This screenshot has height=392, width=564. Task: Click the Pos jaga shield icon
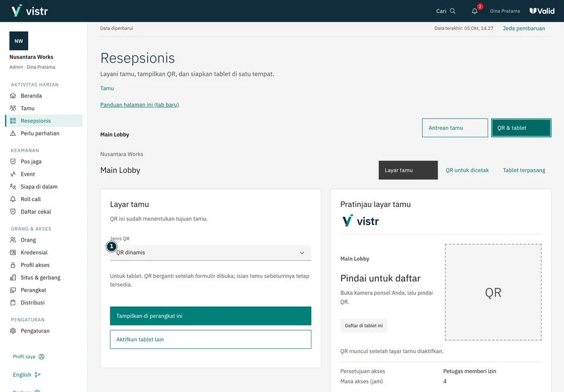[x=13, y=162]
